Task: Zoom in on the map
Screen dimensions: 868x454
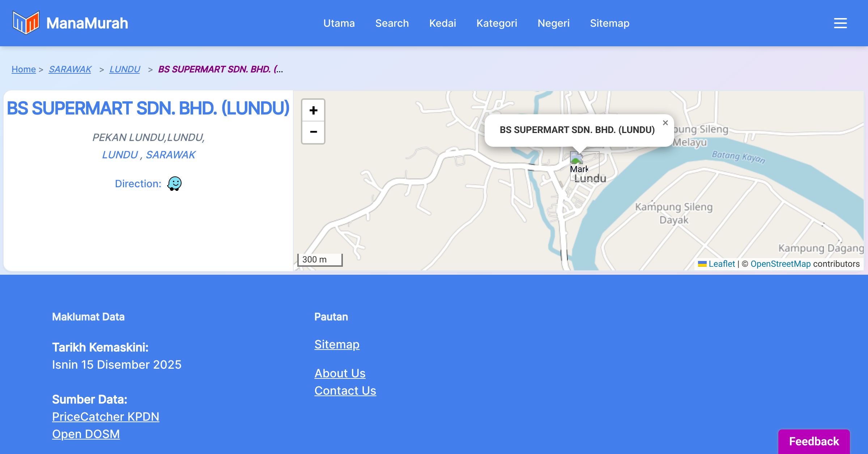Action: 313,110
